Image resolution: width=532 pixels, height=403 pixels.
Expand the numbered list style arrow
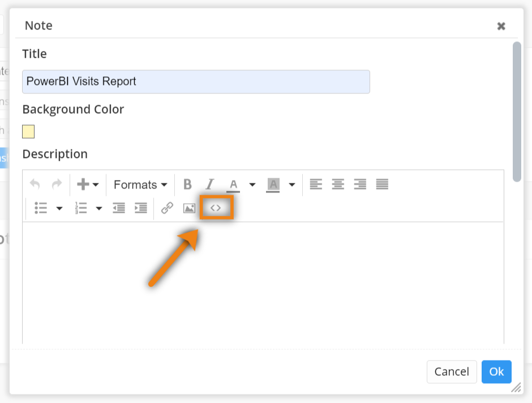click(99, 208)
